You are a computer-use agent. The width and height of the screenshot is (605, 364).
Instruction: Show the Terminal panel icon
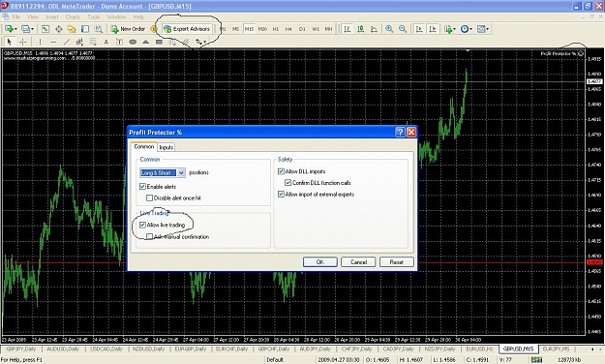(x=85, y=29)
